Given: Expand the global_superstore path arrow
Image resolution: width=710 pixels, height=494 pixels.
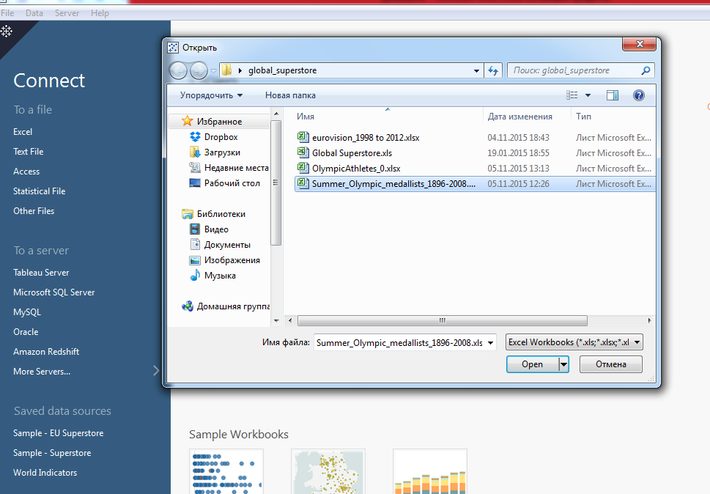Looking at the screenshot, I should [240, 71].
